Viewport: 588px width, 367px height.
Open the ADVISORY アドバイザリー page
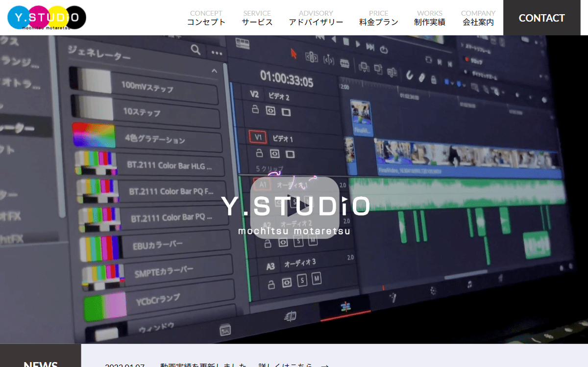pyautogui.click(x=316, y=18)
